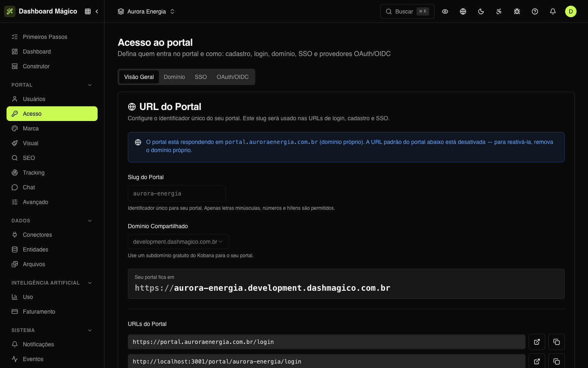Click the Marca palette icon
This screenshot has height=368, width=588.
tap(15, 128)
